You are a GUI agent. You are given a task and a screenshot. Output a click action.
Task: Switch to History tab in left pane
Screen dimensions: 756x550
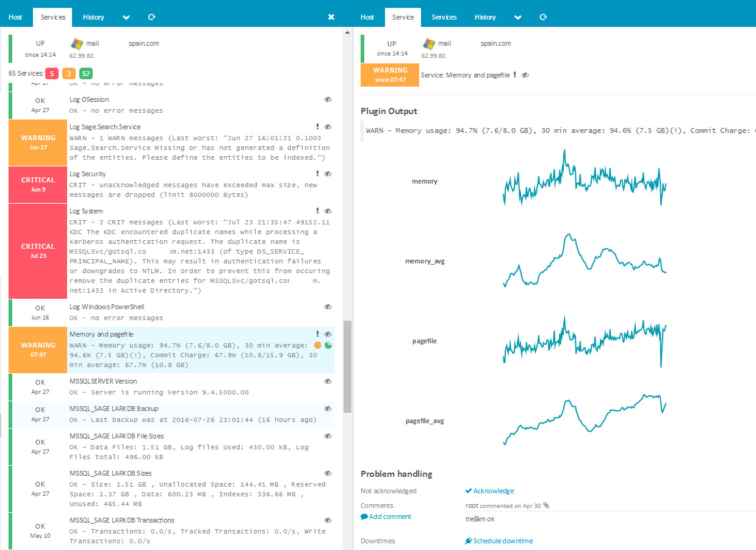pos(93,17)
